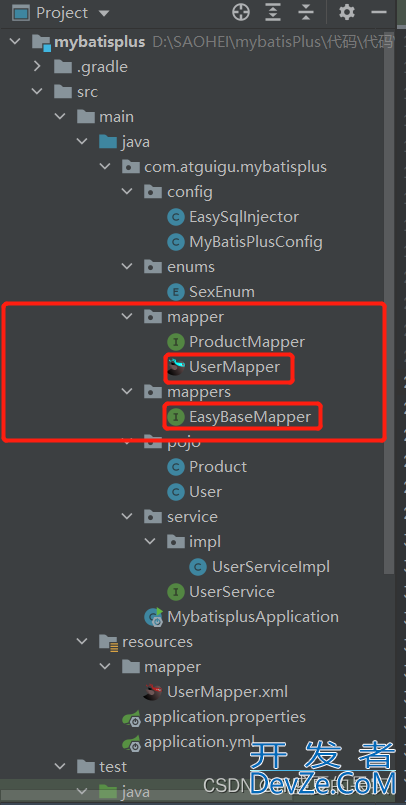Screen dimensions: 406x805
Task: Collapse the service package chevron
Action: 126,516
